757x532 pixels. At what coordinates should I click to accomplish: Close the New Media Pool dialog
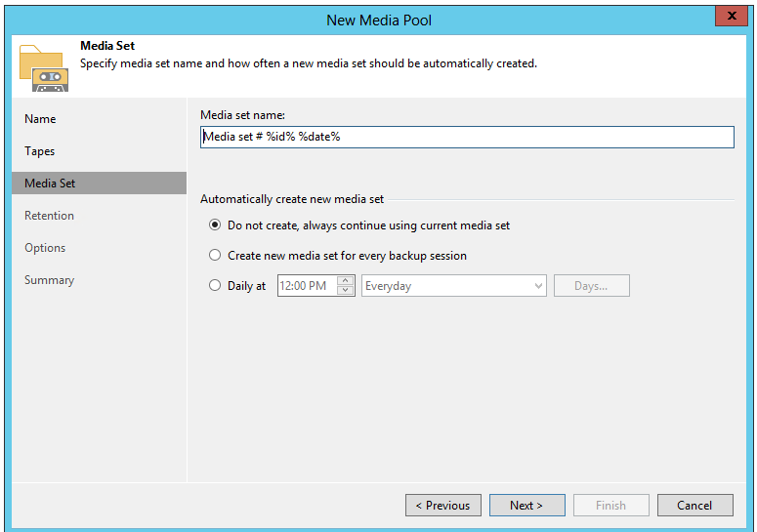pyautogui.click(x=729, y=16)
